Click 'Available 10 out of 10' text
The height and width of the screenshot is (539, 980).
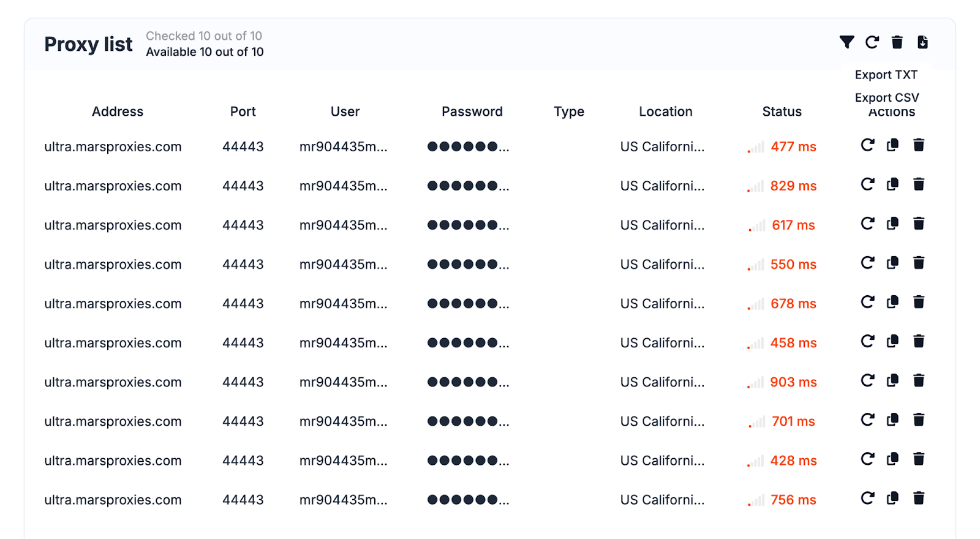click(x=205, y=52)
